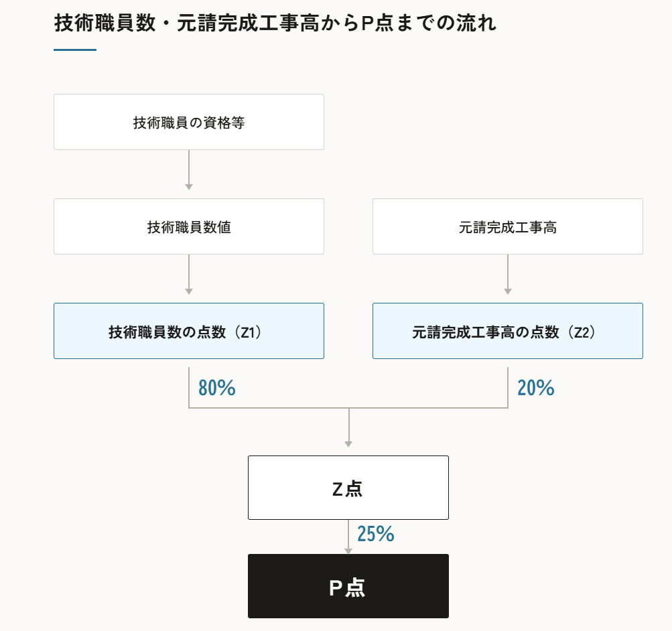The height and width of the screenshot is (631, 672).
Task: Click the 25% label
Action: (375, 534)
